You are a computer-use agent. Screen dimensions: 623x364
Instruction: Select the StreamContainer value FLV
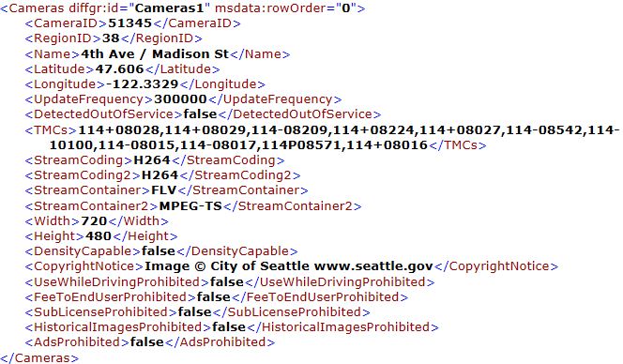[163, 190]
